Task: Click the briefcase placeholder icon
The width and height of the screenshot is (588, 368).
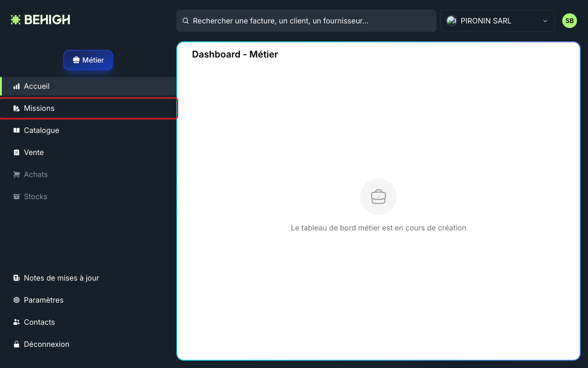Action: pyautogui.click(x=379, y=196)
